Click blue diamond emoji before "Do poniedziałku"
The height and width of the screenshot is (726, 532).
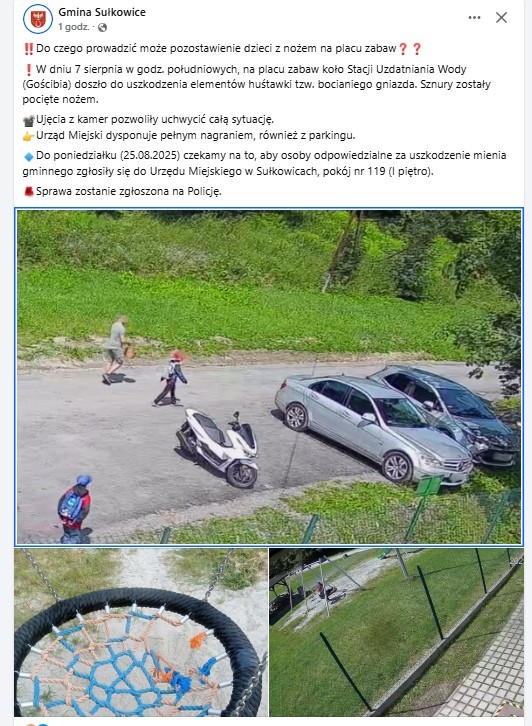point(29,156)
